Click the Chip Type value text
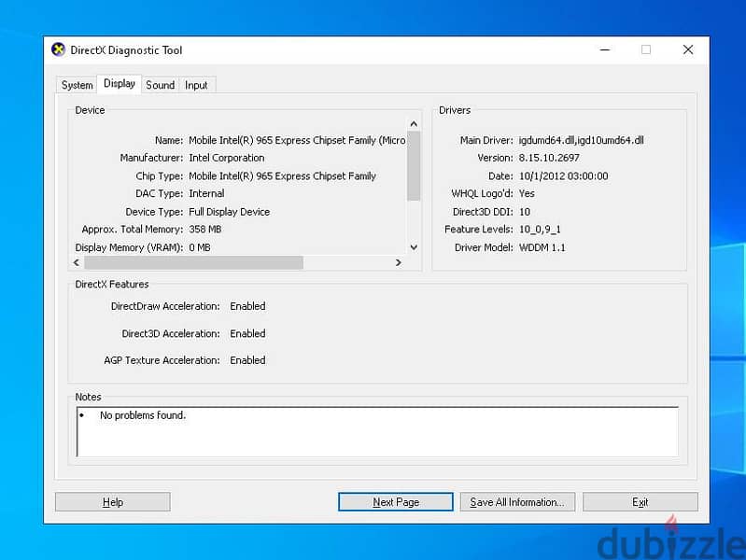 [282, 176]
